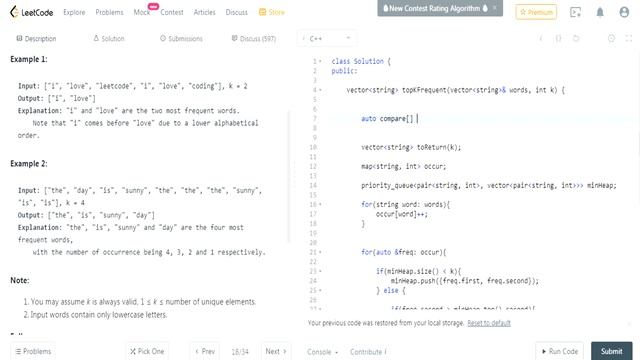Click the 'Example 2:' heading
The height and width of the screenshot is (360, 640).
29,164
